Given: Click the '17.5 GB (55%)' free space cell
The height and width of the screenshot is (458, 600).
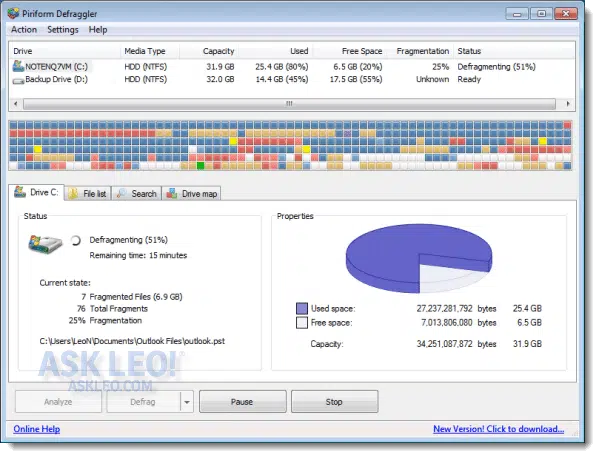Looking at the screenshot, I should tap(356, 79).
